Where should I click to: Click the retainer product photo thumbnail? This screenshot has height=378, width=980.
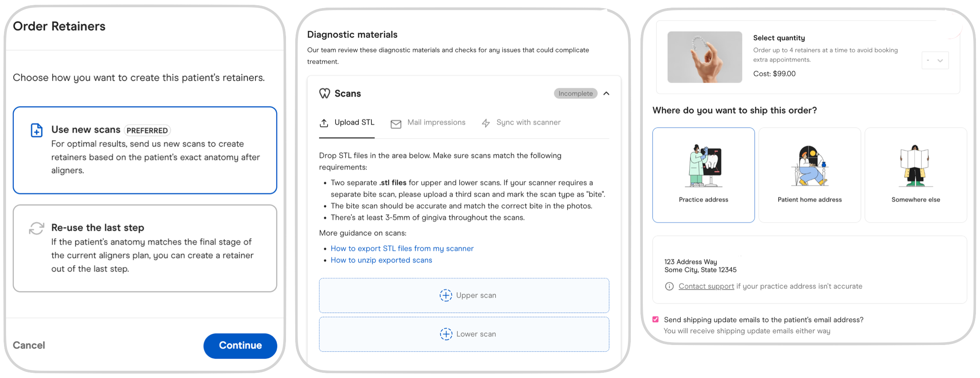[x=704, y=57]
